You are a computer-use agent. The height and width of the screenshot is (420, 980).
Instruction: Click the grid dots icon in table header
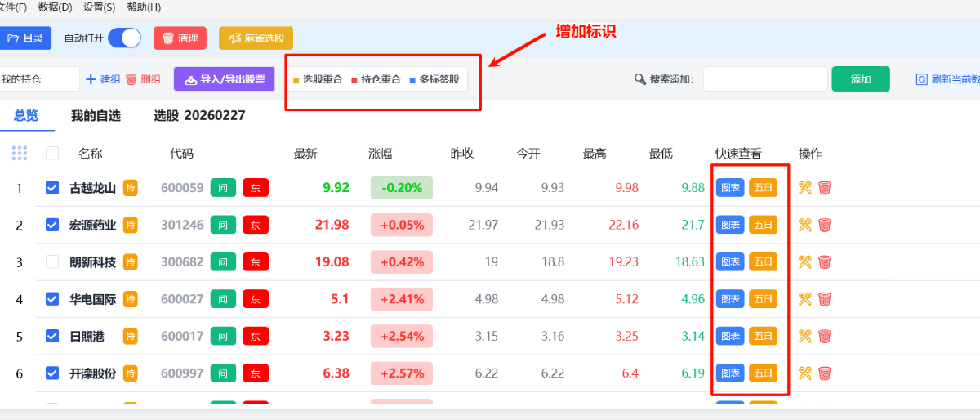[20, 154]
